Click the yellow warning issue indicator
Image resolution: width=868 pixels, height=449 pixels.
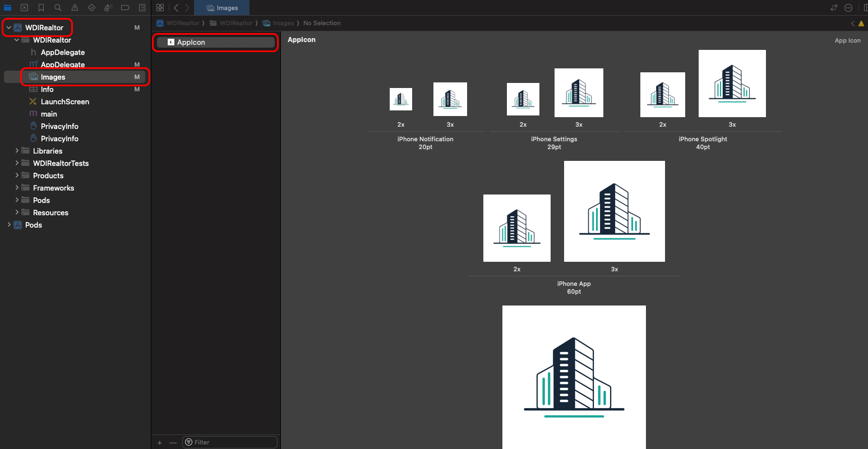click(861, 24)
